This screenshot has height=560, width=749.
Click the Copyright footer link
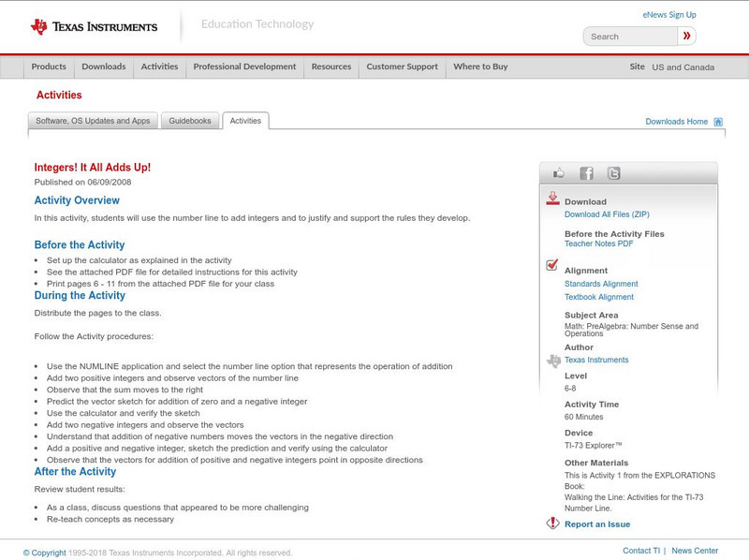[x=44, y=553]
